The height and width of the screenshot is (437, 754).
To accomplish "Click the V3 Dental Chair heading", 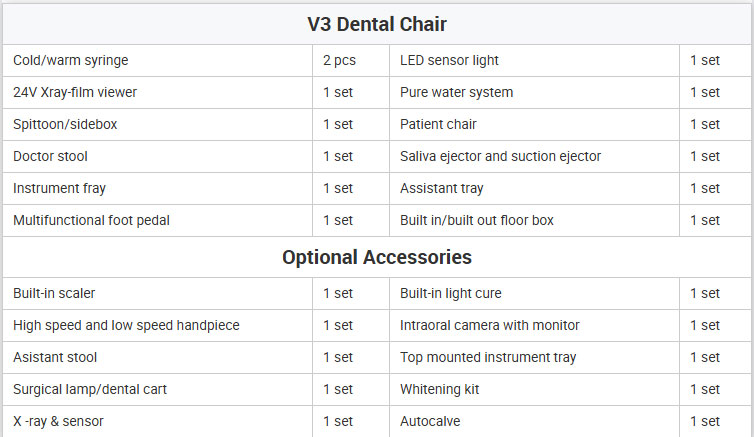I will point(377,24).
